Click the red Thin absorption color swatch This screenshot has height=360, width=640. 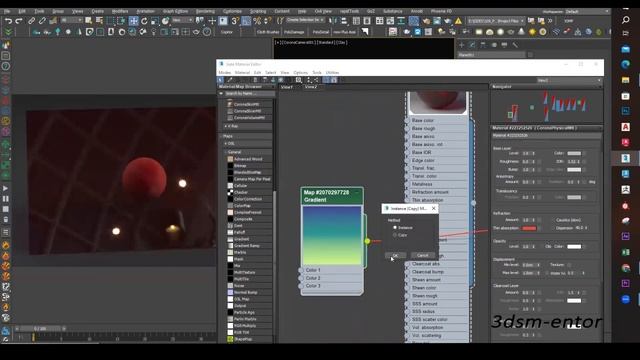tap(529, 228)
